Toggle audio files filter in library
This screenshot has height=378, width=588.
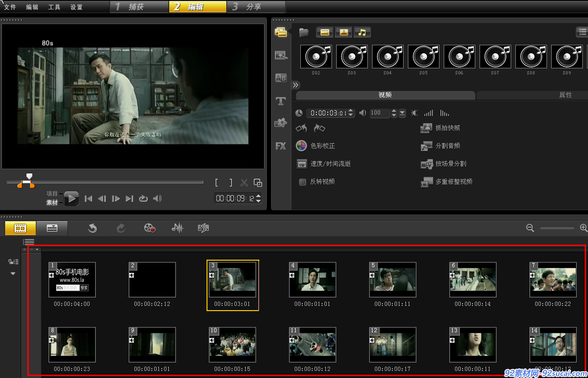pyautogui.click(x=362, y=32)
